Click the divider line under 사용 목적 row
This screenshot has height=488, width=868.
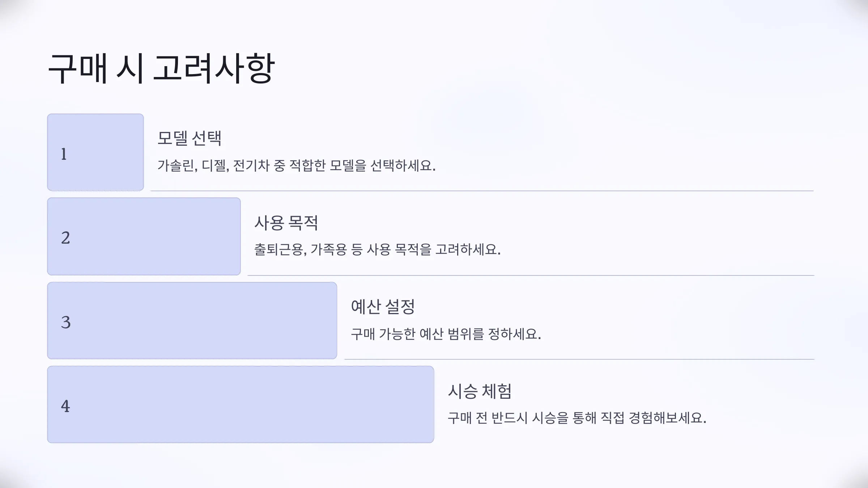pyautogui.click(x=531, y=275)
